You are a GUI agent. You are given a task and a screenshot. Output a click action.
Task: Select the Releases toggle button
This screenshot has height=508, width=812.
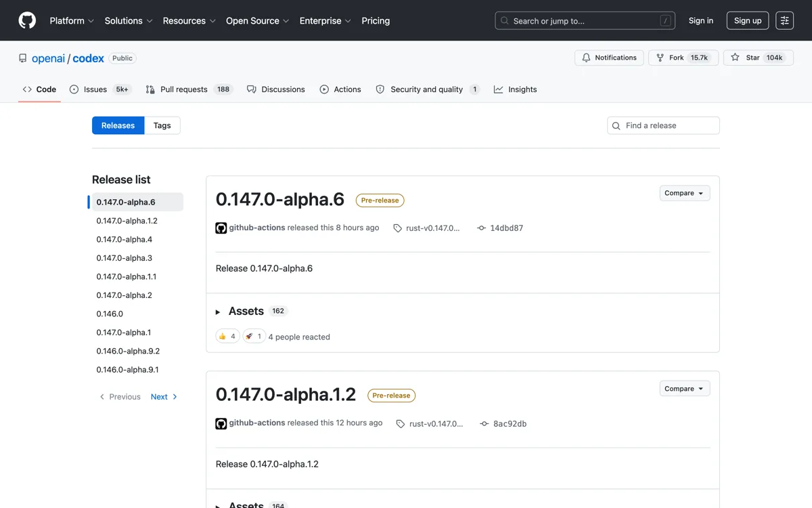point(118,125)
